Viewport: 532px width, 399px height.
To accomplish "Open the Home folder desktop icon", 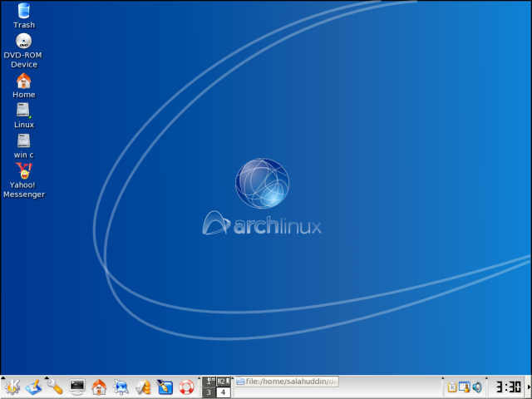I will (24, 86).
